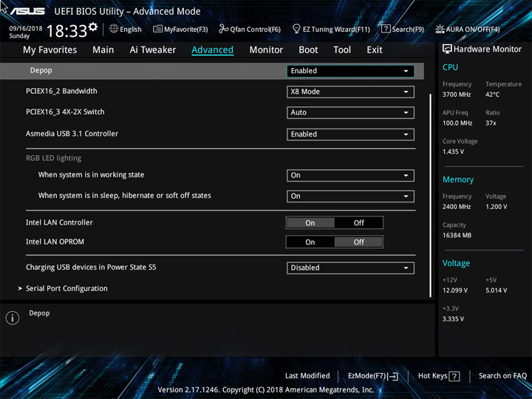Select PCIEX16_2 Bandwidth label

61,92
